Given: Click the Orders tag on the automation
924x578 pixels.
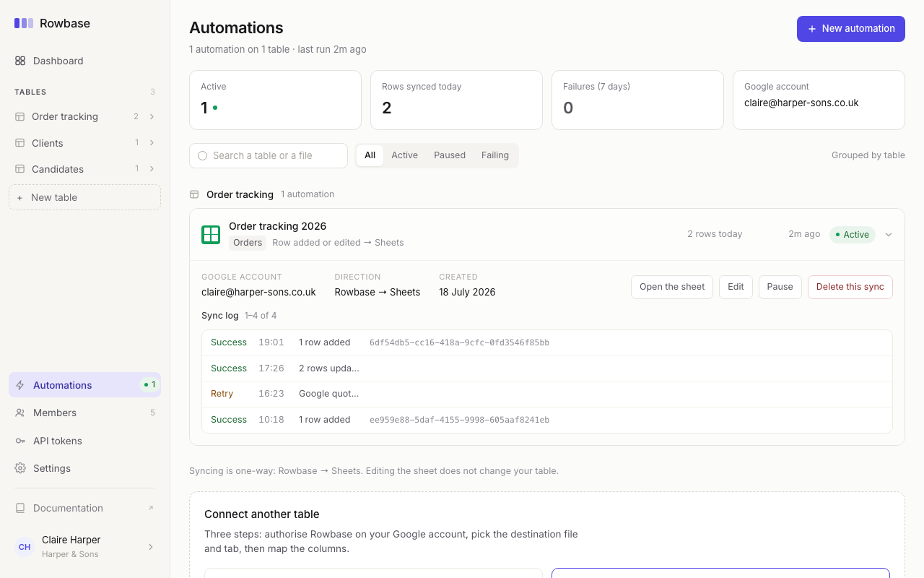Looking at the screenshot, I should (x=248, y=243).
